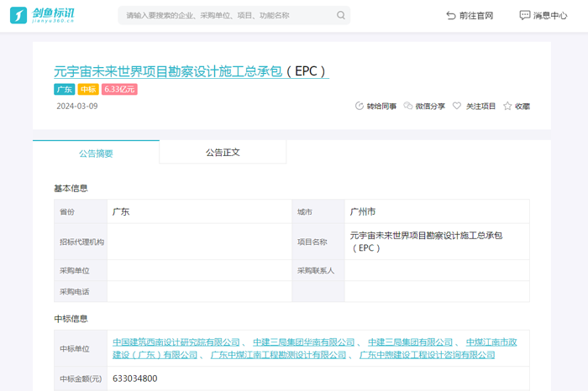The width and height of the screenshot is (588, 391).
Task: Click the 收藏 star icon
Action: 507,107
